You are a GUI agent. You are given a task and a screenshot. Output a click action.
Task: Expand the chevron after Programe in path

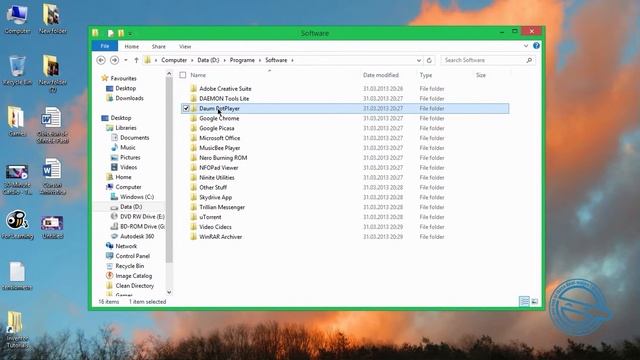[x=260, y=60]
